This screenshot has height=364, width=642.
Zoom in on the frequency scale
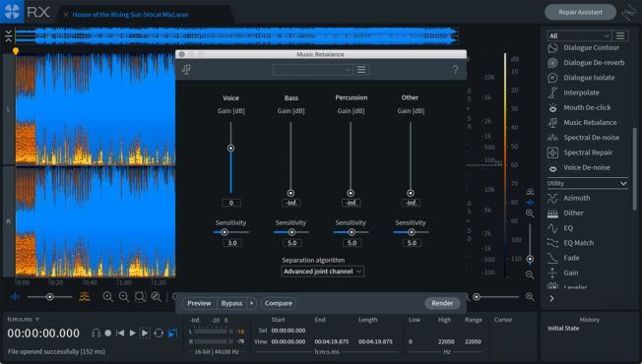pyautogui.click(x=530, y=213)
